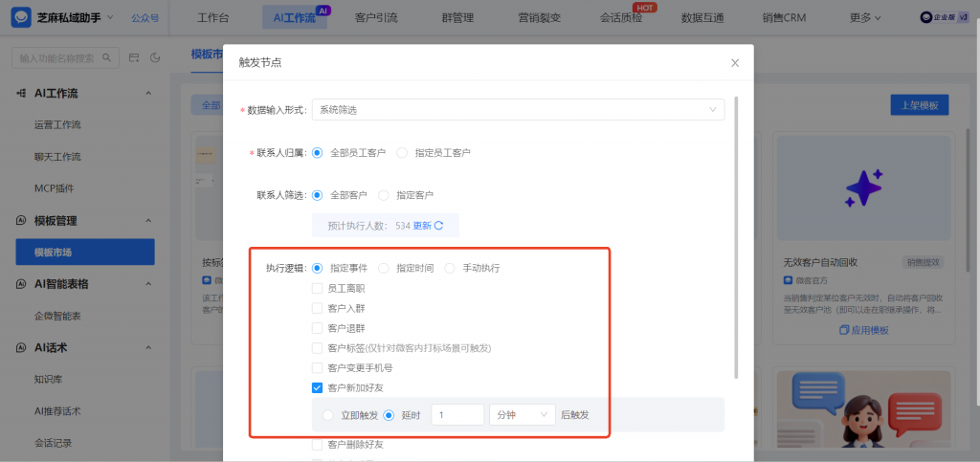The image size is (980, 462).
Task: Click the AI话术 section icon
Action: (x=21, y=348)
